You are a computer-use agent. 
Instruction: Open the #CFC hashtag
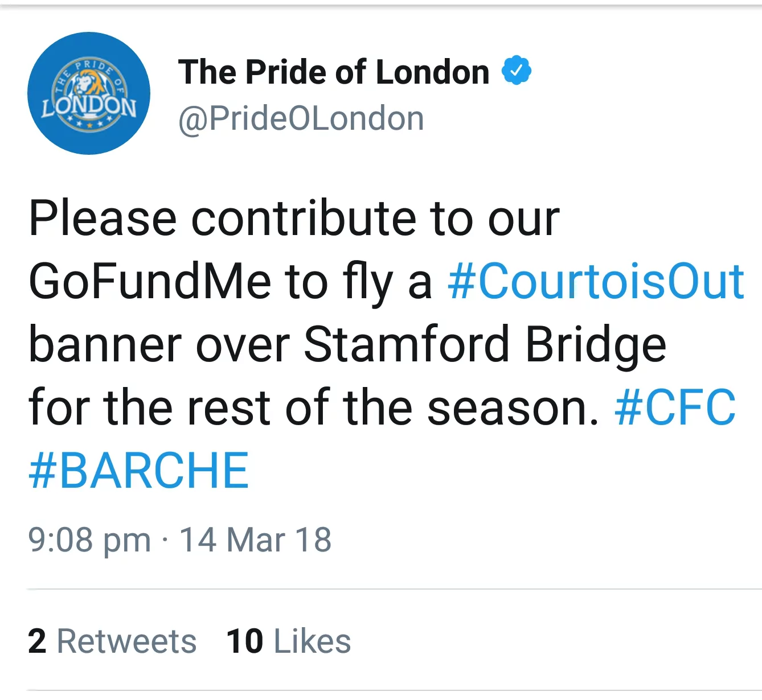pyautogui.click(x=674, y=406)
